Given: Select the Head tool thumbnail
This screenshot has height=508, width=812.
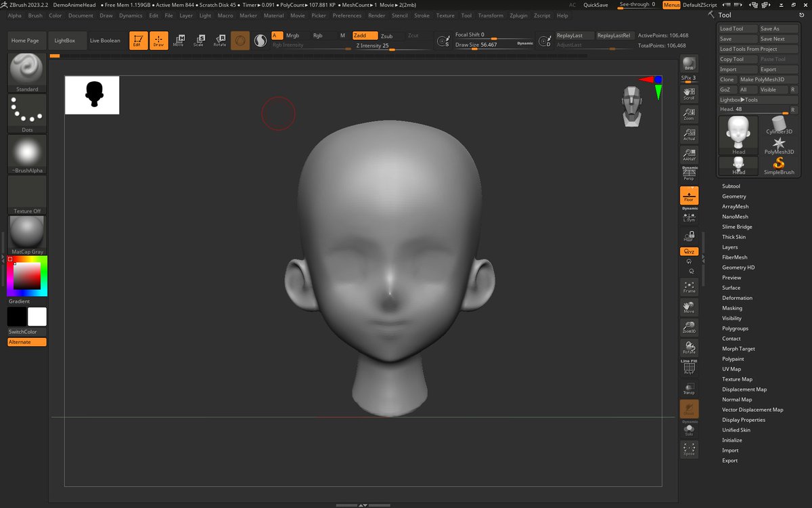Looking at the screenshot, I should tap(737, 134).
